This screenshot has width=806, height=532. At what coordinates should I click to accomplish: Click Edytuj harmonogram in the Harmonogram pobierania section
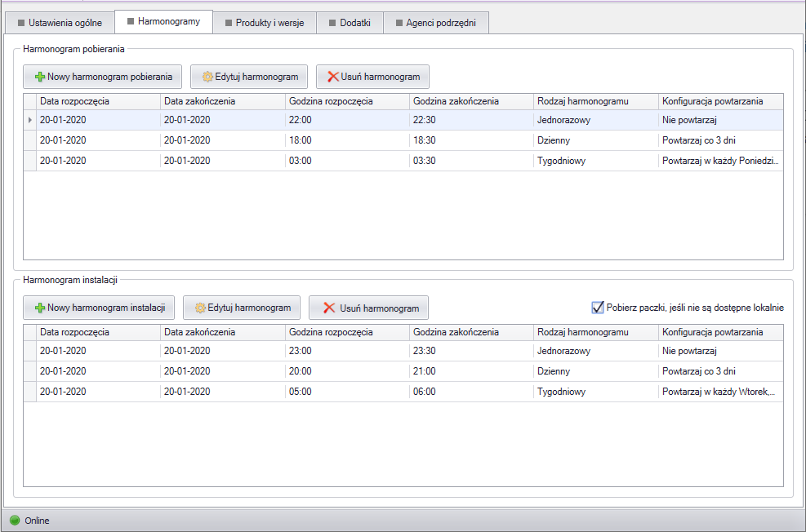(x=249, y=77)
